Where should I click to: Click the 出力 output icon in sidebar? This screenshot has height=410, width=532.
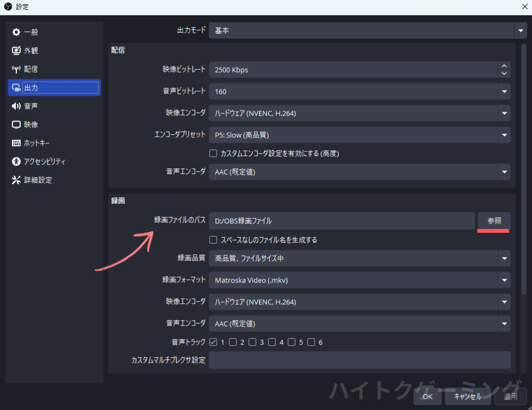tap(16, 88)
